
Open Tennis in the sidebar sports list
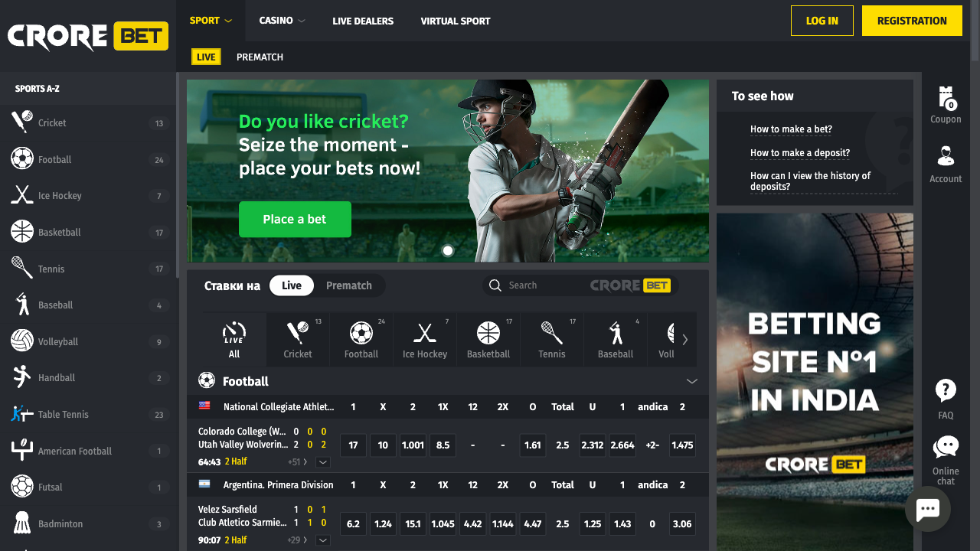88,269
